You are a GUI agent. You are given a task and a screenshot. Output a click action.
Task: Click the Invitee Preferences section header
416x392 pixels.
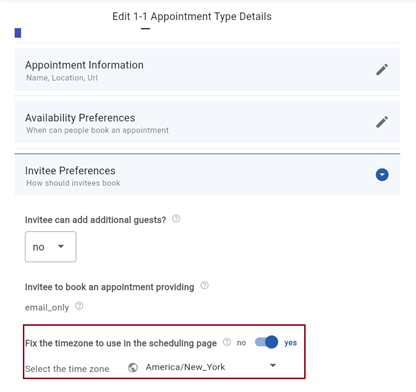[207, 175]
